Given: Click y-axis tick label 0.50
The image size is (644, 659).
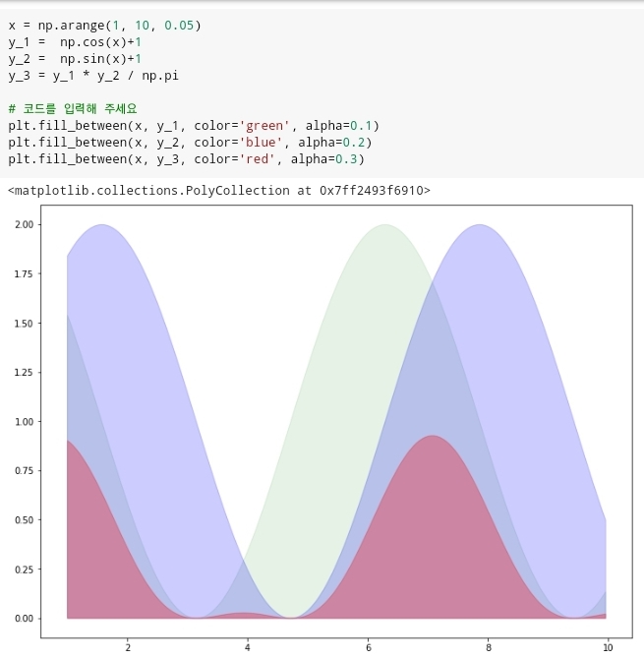Looking at the screenshot, I should (24, 520).
